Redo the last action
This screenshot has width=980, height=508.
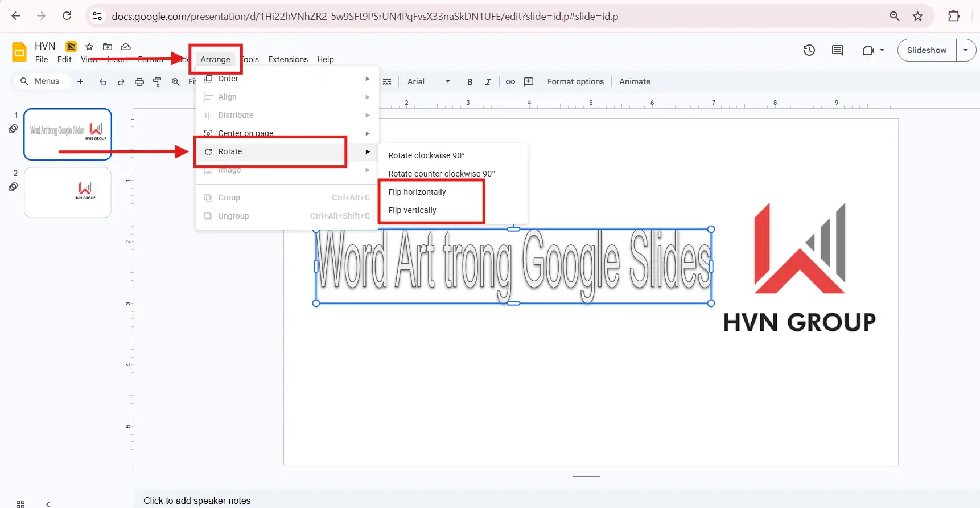pos(121,82)
